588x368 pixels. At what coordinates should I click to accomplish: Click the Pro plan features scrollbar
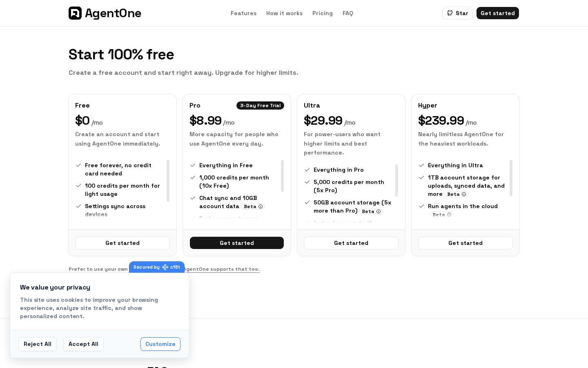coord(282,176)
